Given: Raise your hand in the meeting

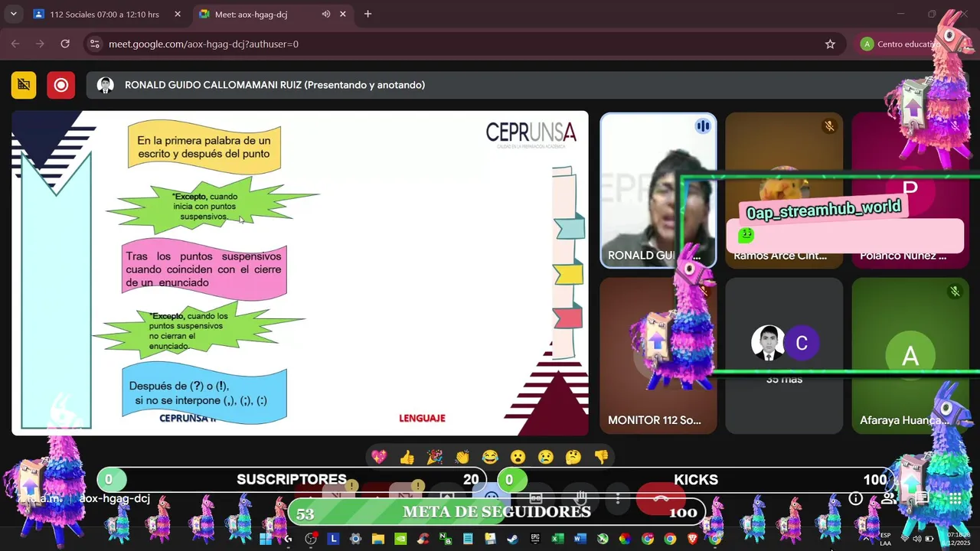Looking at the screenshot, I should click(580, 498).
